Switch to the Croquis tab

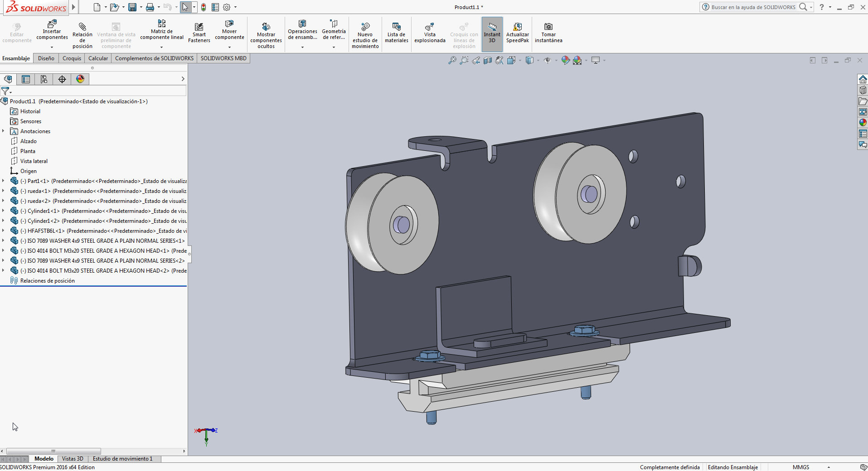click(72, 58)
